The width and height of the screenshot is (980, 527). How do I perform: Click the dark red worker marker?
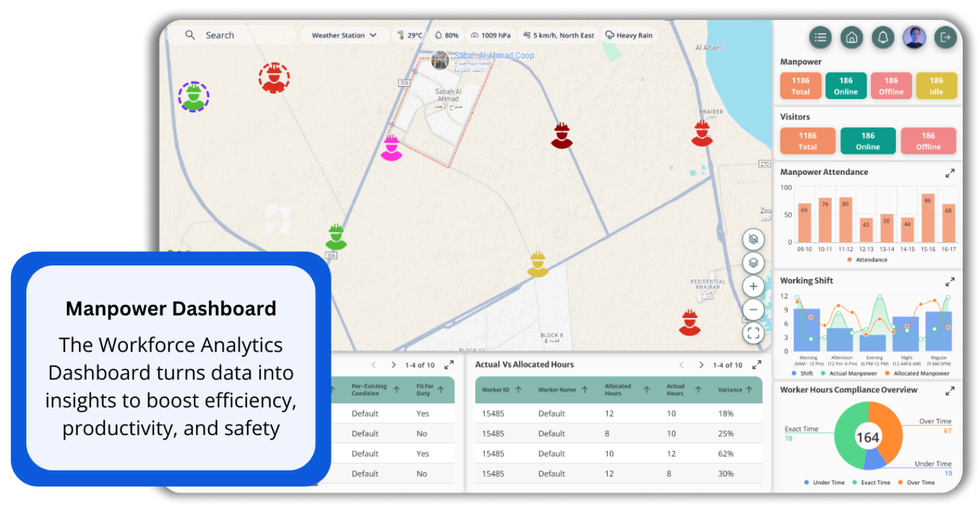(562, 136)
